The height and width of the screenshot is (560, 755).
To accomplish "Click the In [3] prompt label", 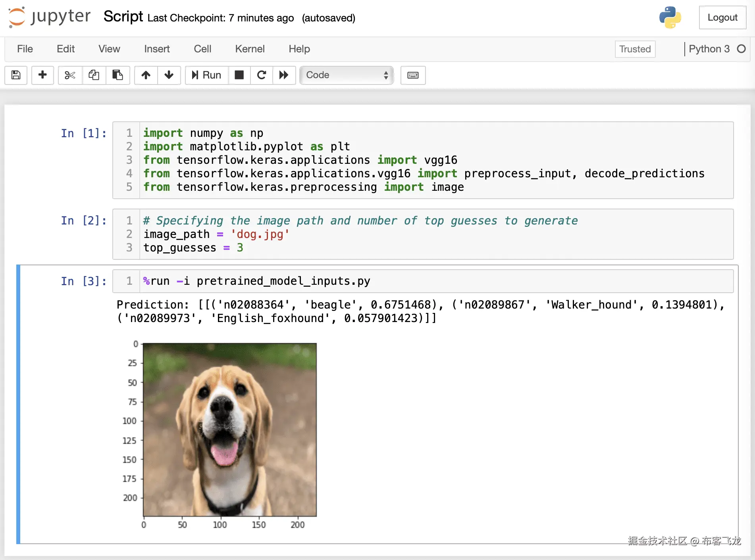I will [84, 281].
